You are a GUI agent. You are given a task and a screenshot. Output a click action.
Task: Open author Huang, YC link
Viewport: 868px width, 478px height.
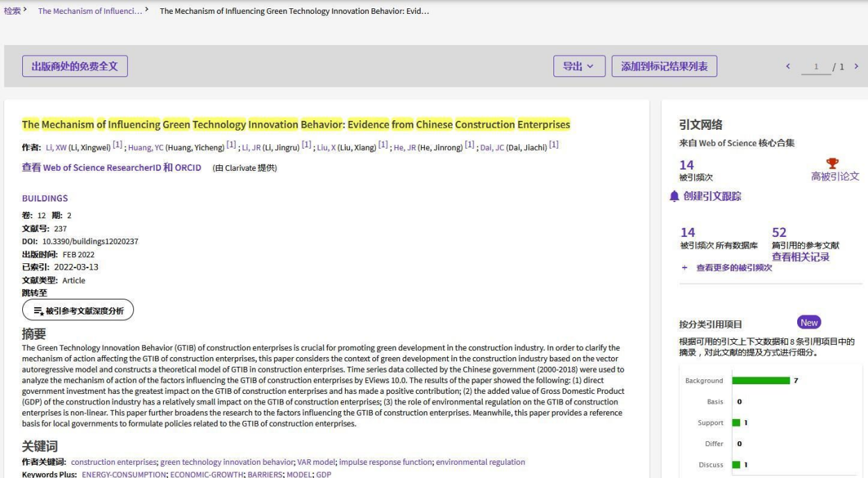[x=146, y=147]
